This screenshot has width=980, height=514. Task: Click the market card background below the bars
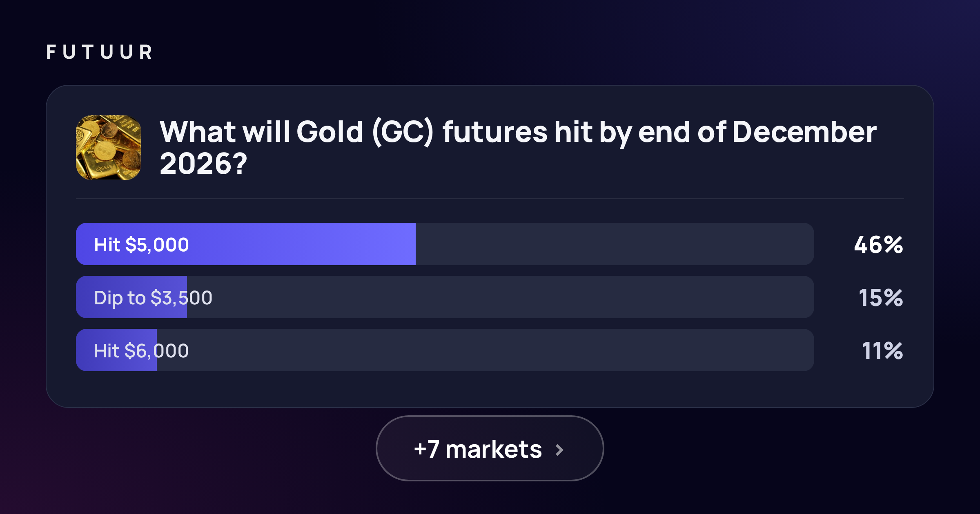pyautogui.click(x=490, y=389)
